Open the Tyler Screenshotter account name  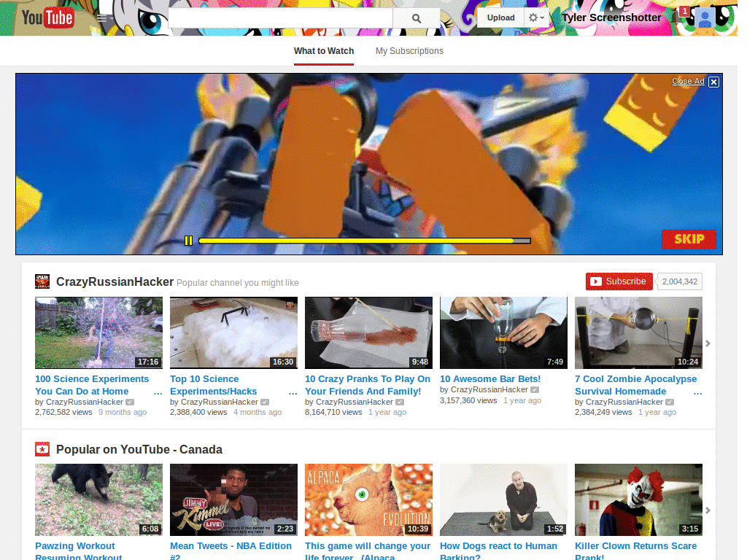611,17
